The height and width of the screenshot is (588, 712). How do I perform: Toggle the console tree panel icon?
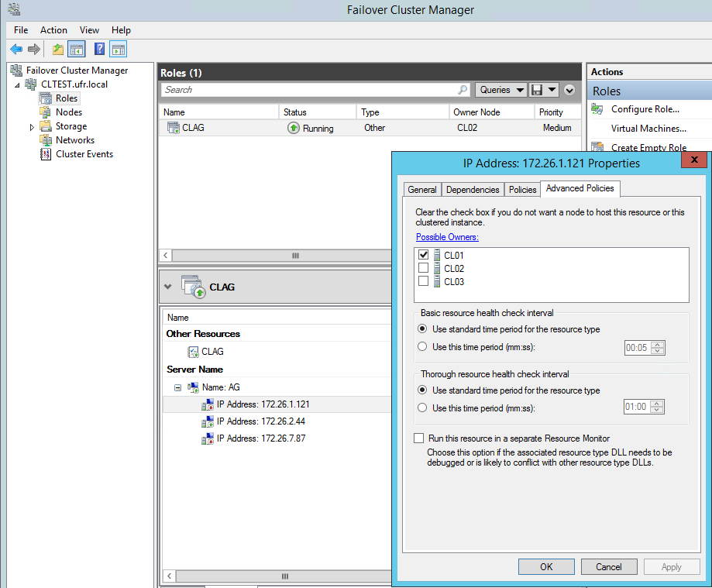click(77, 48)
